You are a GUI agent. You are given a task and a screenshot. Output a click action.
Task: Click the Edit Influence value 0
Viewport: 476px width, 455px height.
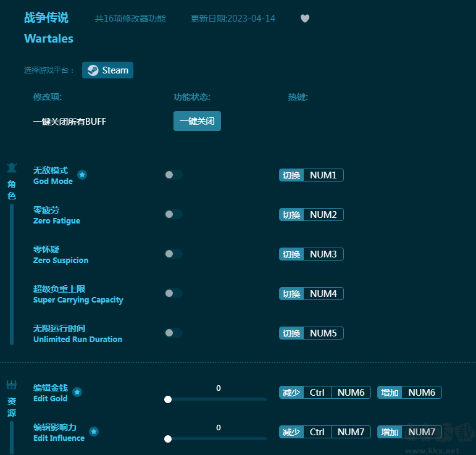pos(219,427)
